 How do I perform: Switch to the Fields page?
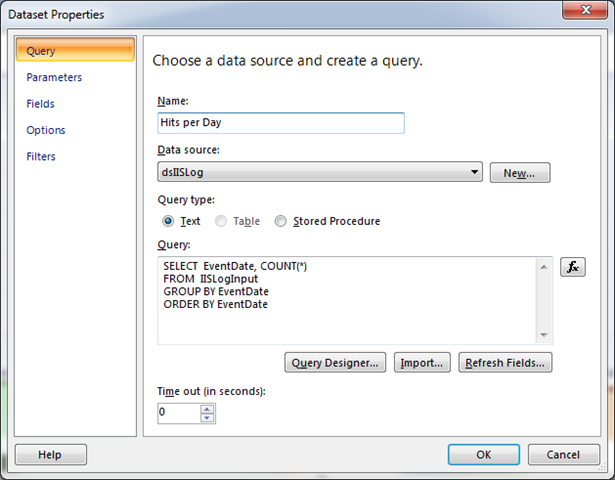click(x=40, y=104)
